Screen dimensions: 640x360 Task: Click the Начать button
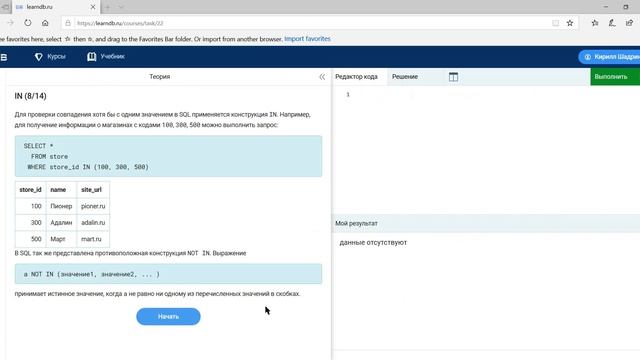(168, 317)
